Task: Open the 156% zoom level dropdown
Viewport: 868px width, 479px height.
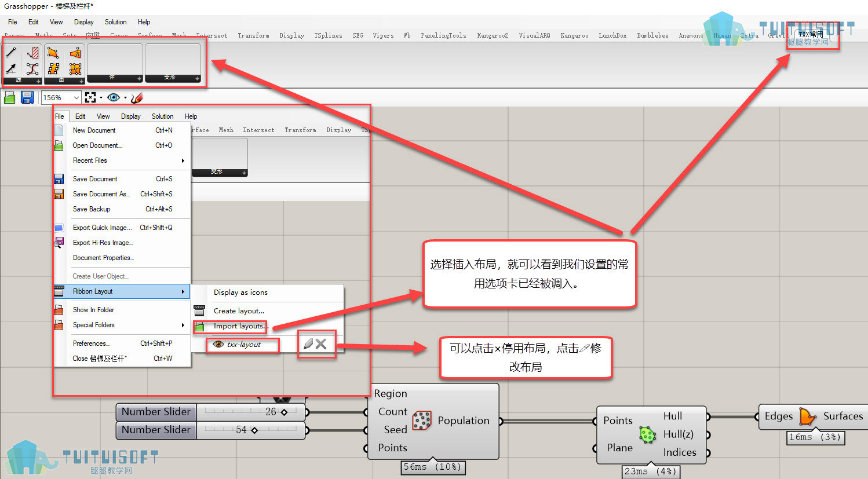Action: [x=76, y=98]
